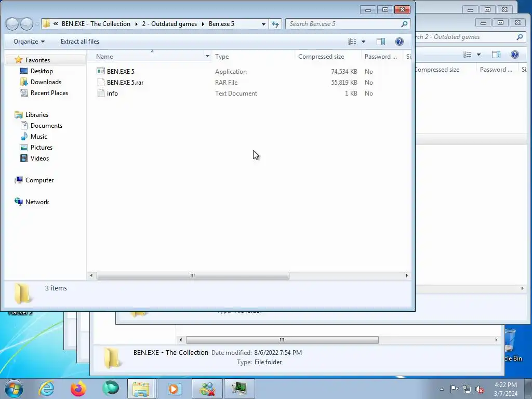Viewport: 532px width, 399px height.
Task: Click the refresh button beside address bar
Action: [275, 24]
